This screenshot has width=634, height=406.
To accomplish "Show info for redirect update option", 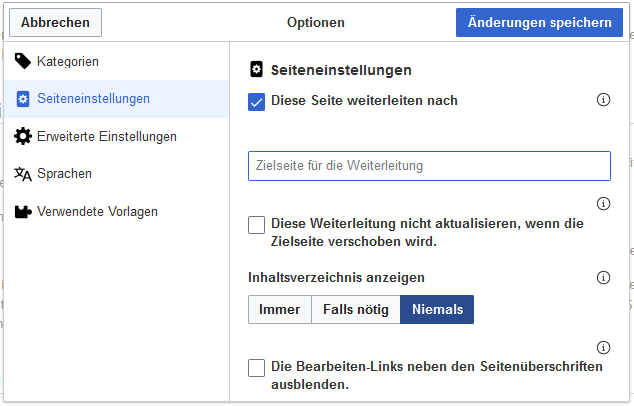I will coord(603,203).
